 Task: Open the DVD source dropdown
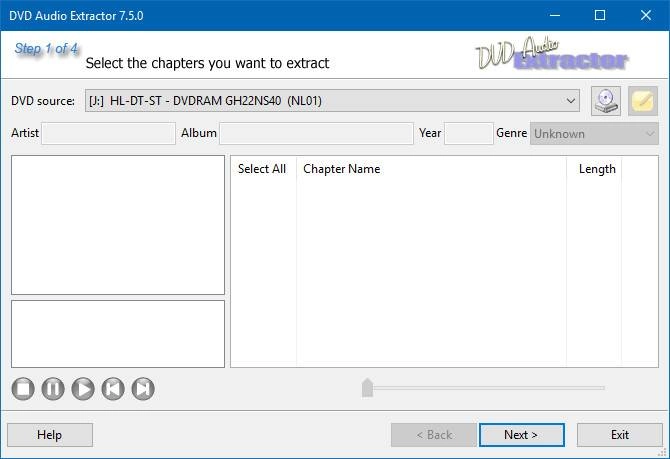(x=332, y=101)
